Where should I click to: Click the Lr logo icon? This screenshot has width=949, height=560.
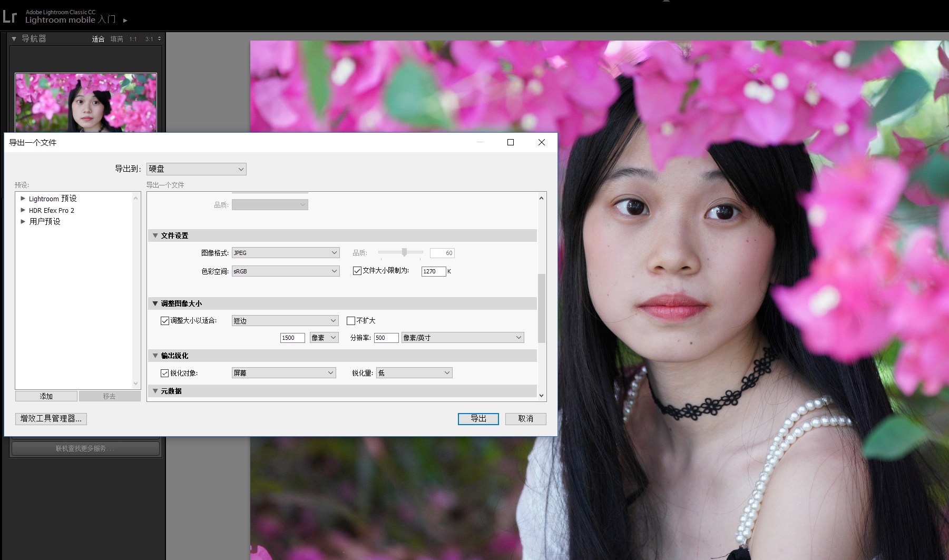click(x=9, y=16)
